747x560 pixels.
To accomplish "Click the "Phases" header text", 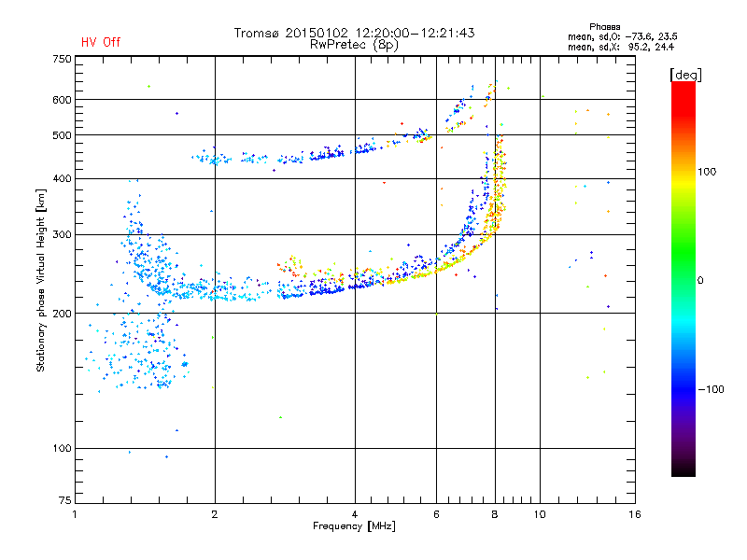I will point(604,27).
